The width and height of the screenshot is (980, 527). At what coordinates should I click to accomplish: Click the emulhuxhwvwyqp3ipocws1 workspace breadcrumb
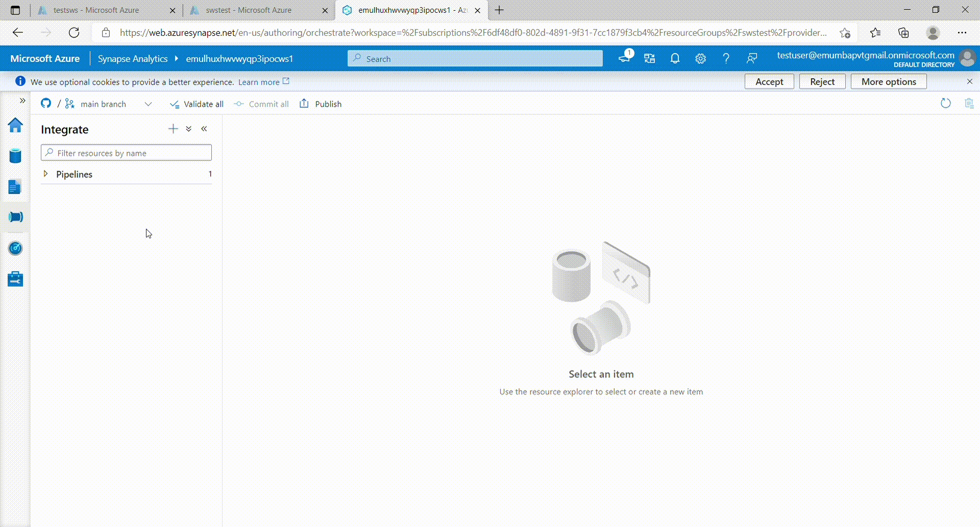[x=239, y=59]
